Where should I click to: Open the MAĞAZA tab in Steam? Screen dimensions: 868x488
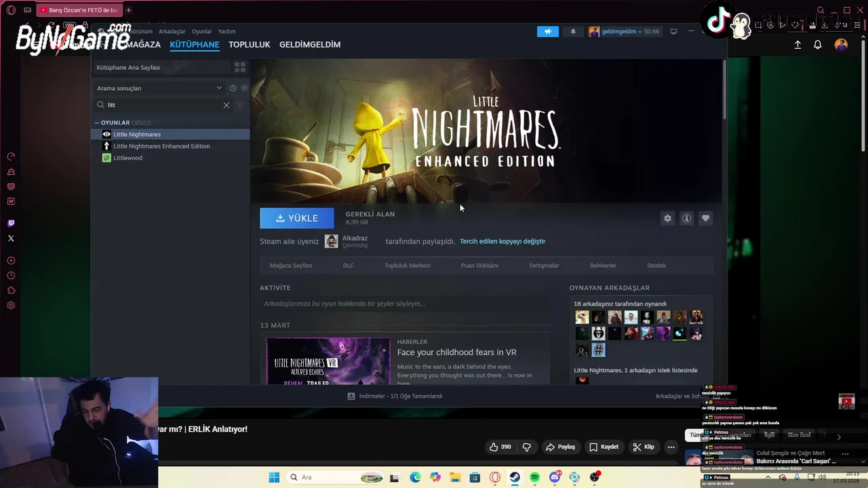pos(144,45)
